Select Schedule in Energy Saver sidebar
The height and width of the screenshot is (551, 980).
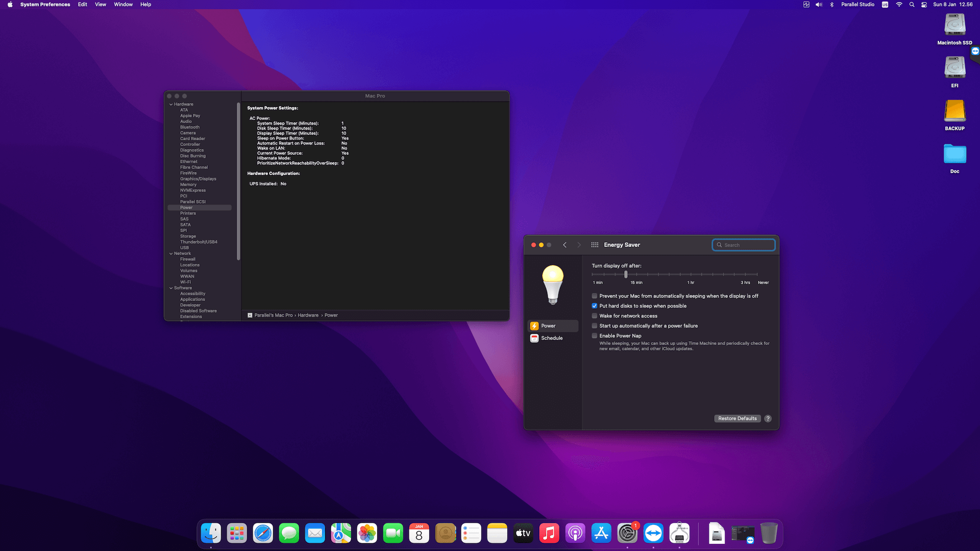pyautogui.click(x=553, y=338)
